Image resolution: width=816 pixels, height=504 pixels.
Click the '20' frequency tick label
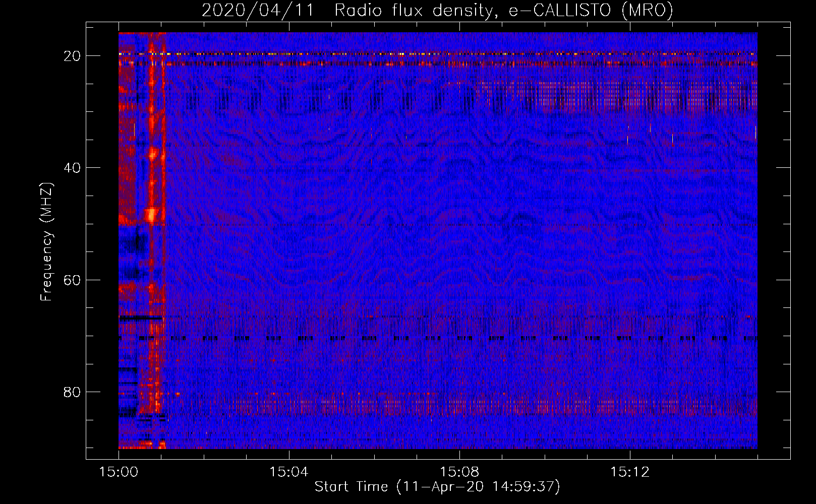[73, 56]
